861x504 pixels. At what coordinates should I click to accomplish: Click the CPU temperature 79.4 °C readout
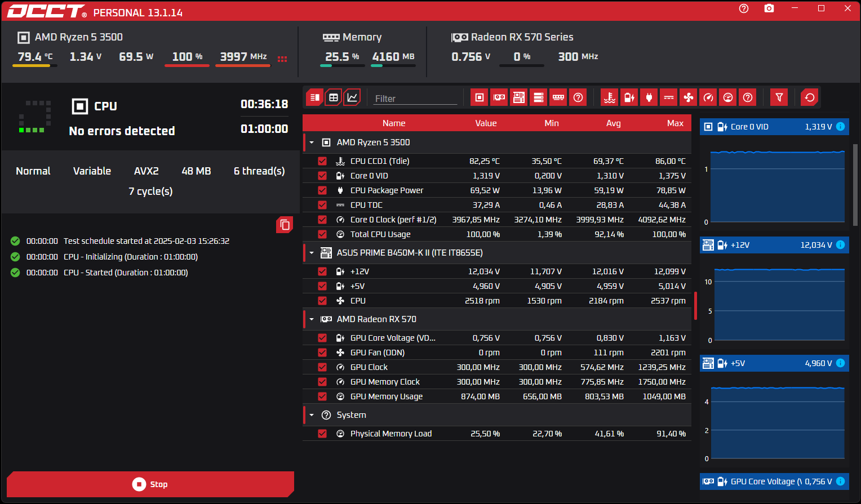(x=35, y=56)
